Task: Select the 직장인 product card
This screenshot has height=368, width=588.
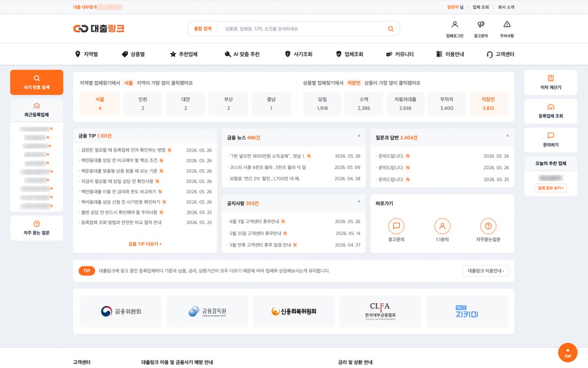Action: (x=488, y=104)
